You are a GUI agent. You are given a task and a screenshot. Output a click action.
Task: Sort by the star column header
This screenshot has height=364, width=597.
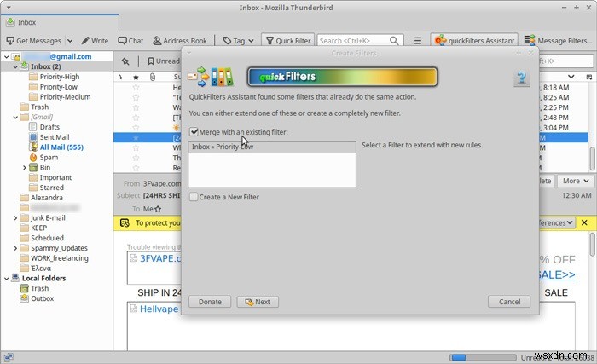tap(136, 78)
